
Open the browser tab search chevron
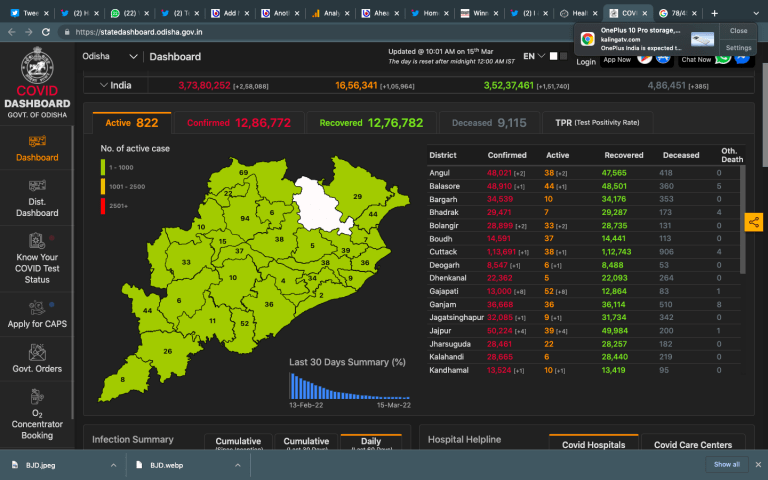coord(756,13)
